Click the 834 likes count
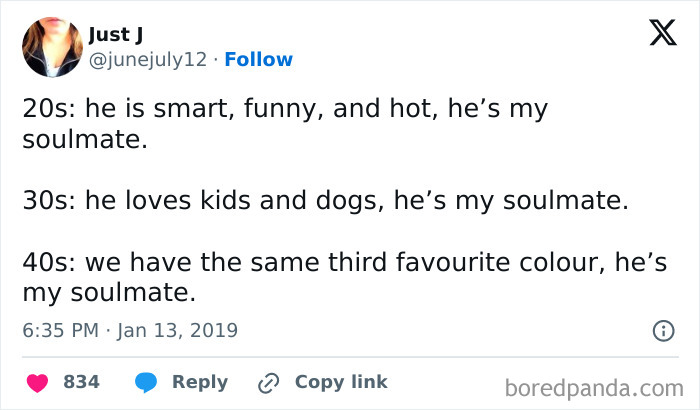 click(81, 382)
